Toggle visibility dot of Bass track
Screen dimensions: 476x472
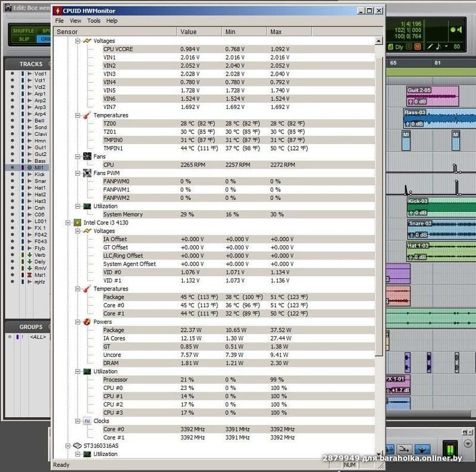[x=12, y=161]
